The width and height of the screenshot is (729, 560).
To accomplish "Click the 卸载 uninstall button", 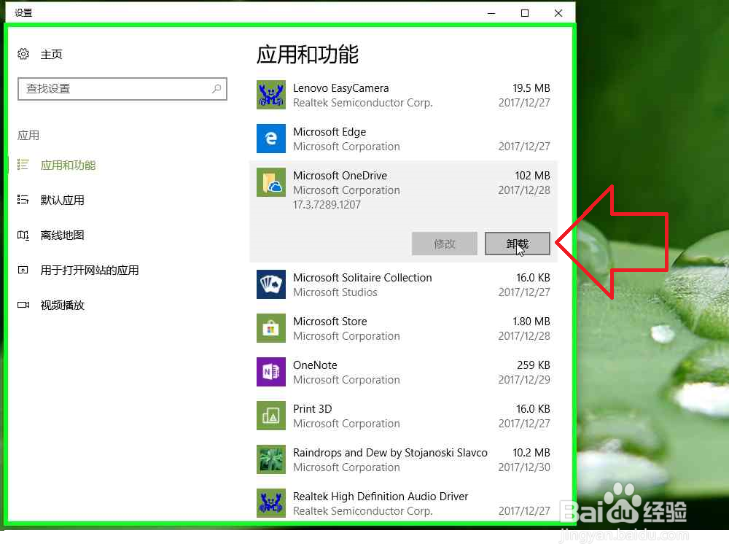I will pos(518,244).
